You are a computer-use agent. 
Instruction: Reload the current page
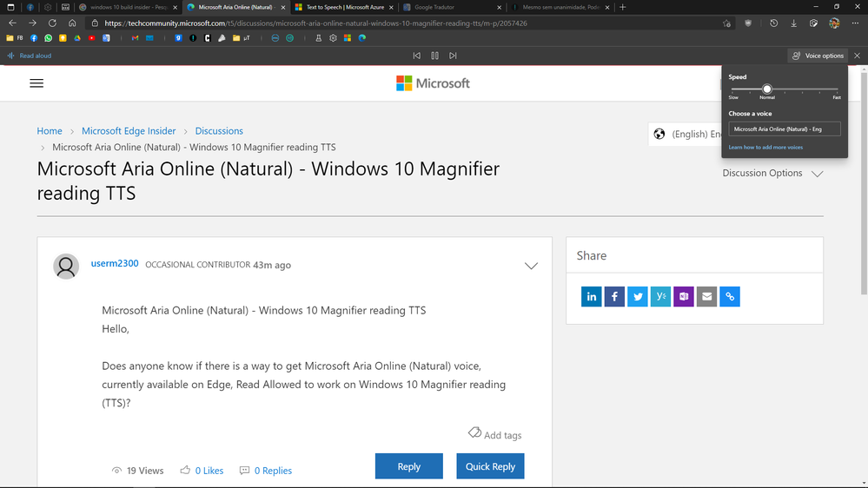pyautogui.click(x=52, y=23)
